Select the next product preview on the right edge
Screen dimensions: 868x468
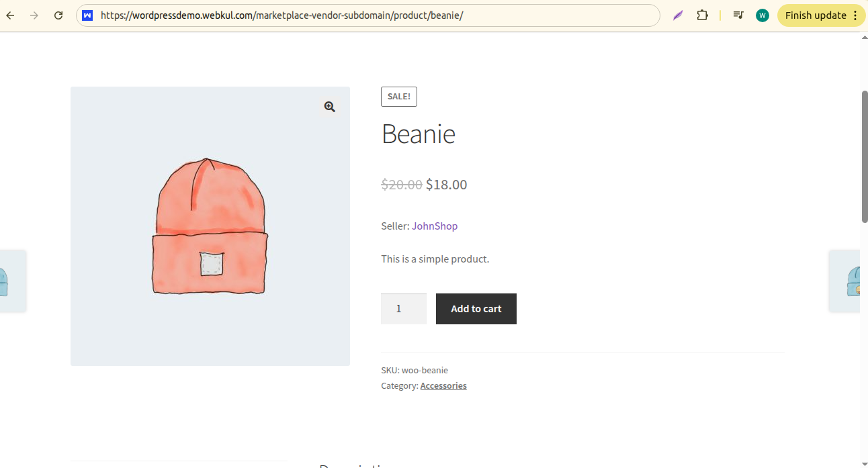pyautogui.click(x=853, y=281)
